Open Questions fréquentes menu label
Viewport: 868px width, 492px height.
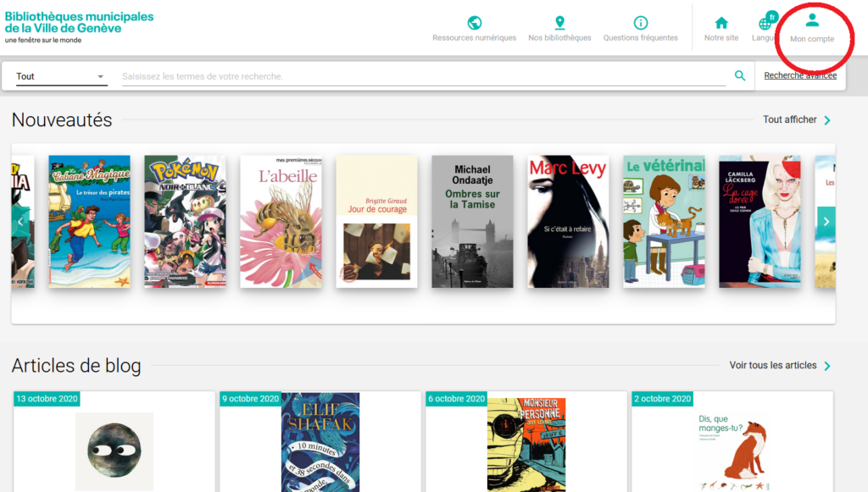pyautogui.click(x=641, y=37)
